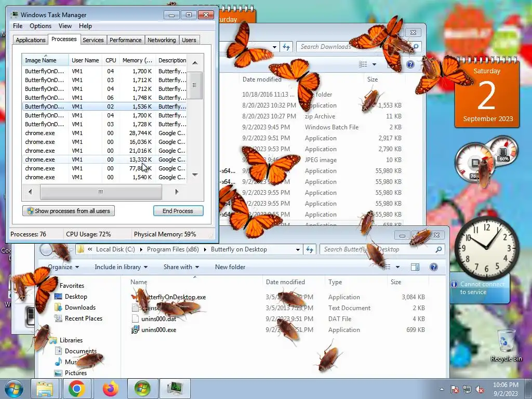Launch Google Chrome from the taskbar
The width and height of the screenshot is (532, 399).
[77, 389]
